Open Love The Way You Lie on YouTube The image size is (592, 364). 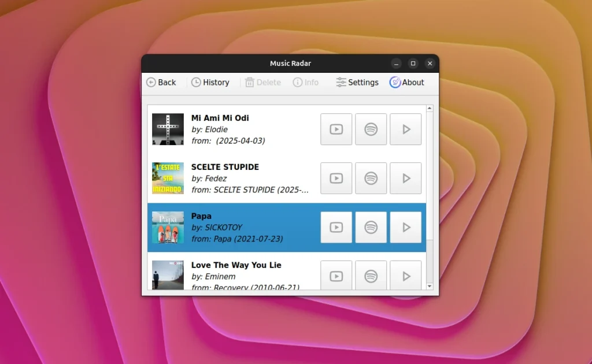336,276
